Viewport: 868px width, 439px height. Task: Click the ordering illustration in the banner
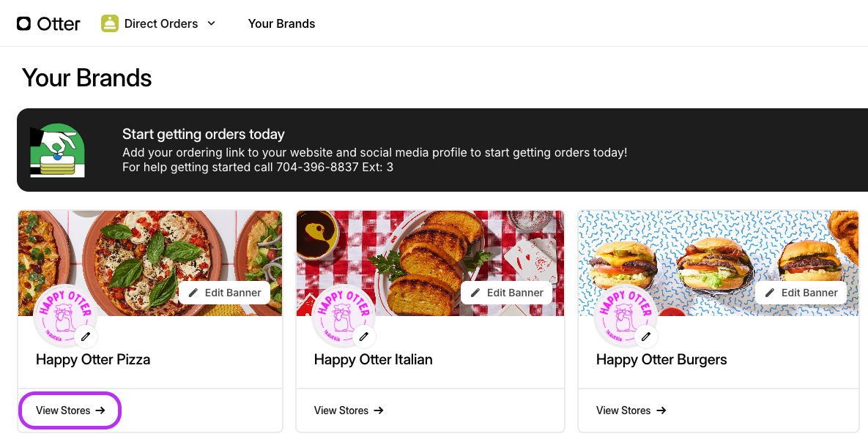pos(58,150)
